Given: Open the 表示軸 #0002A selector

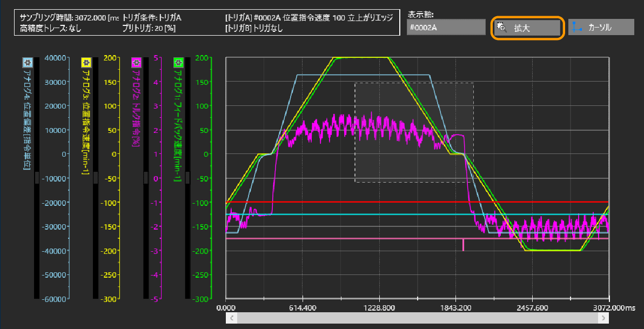Looking at the screenshot, I should [446, 28].
